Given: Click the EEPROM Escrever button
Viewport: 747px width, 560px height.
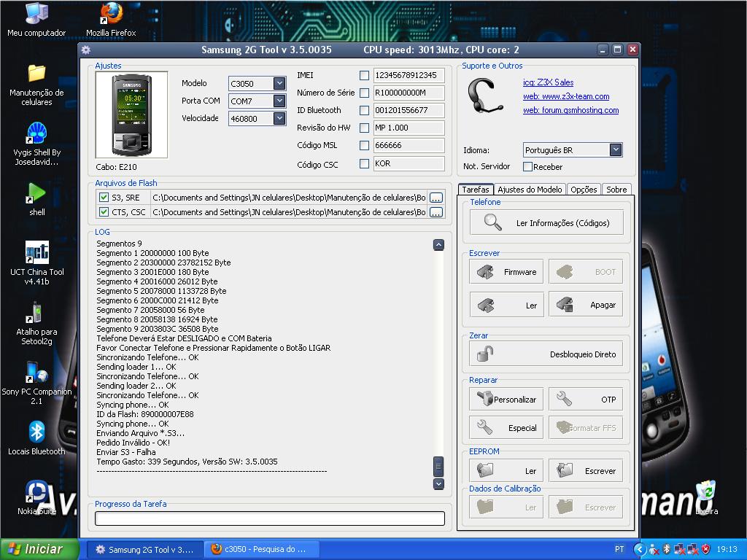Looking at the screenshot, I should (586, 470).
